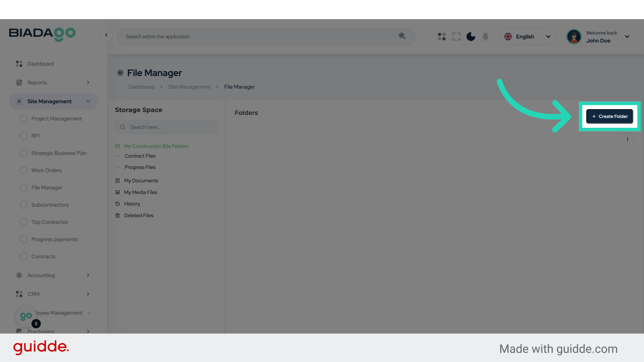Select the My Documents item in Storage Space
Image resolution: width=644 pixels, height=362 pixels.
pos(141,181)
